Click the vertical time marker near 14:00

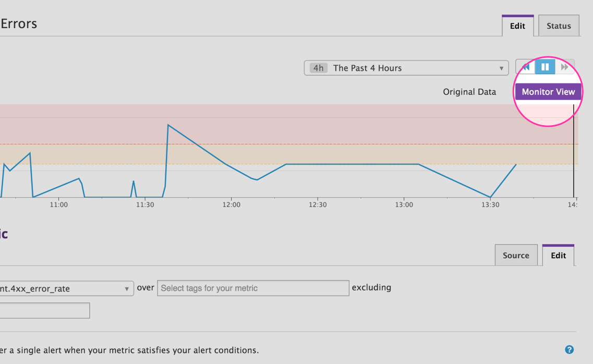coord(575,156)
